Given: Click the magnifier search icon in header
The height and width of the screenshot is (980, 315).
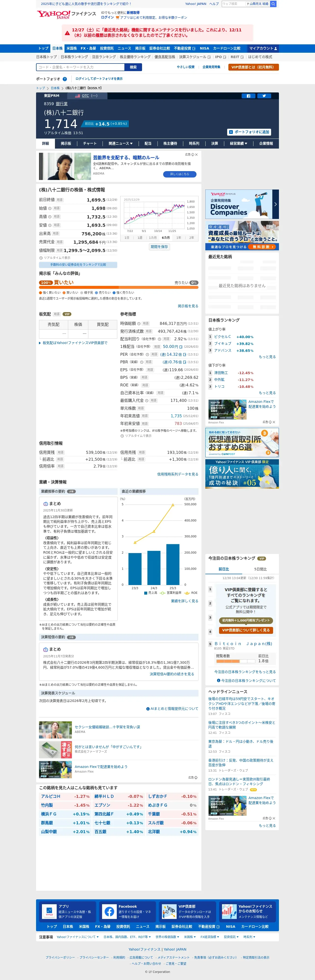Looking at the screenshot, I should point(273,4).
